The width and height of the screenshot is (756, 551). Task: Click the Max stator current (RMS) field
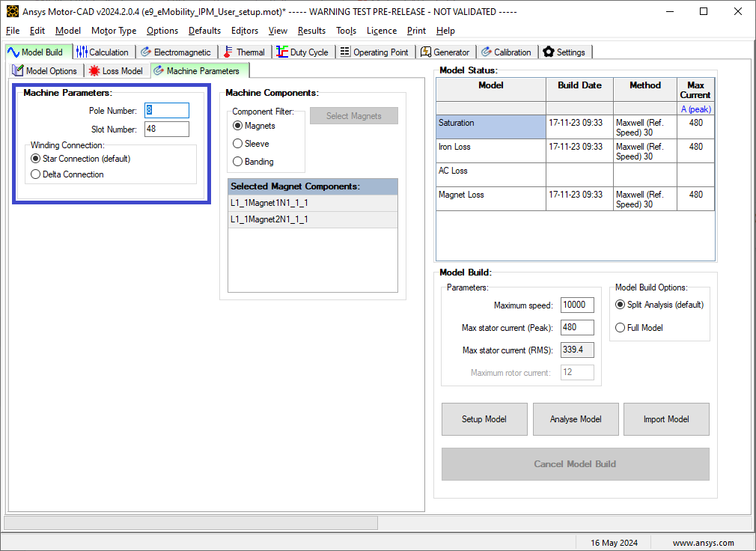pyautogui.click(x=577, y=350)
